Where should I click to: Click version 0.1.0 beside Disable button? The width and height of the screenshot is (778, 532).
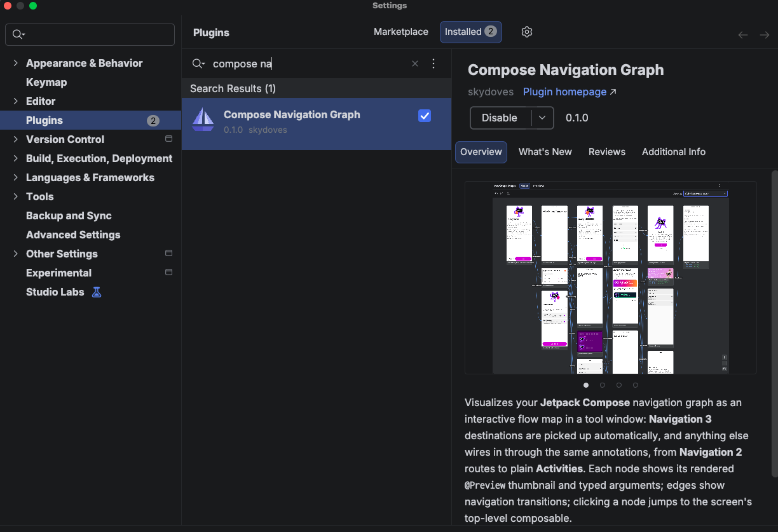pyautogui.click(x=577, y=118)
